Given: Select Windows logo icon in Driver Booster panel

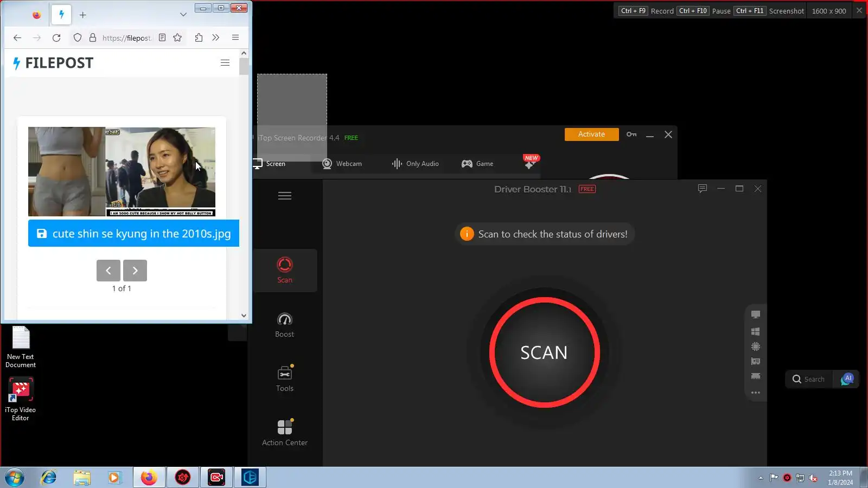Looking at the screenshot, I should coord(756,331).
